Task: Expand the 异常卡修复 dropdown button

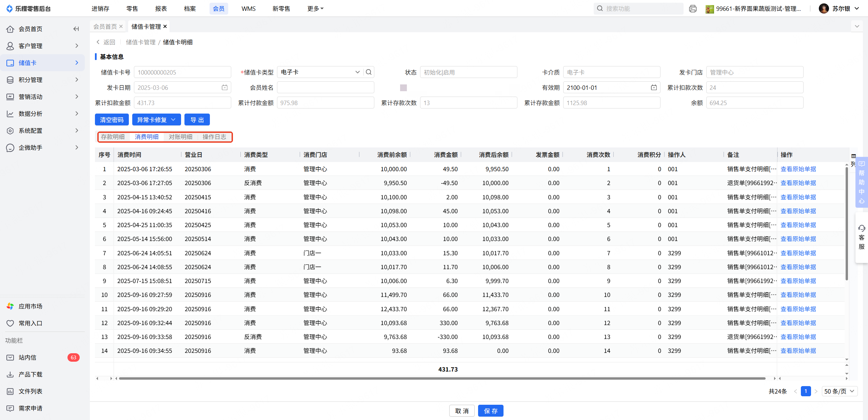Action: click(156, 120)
